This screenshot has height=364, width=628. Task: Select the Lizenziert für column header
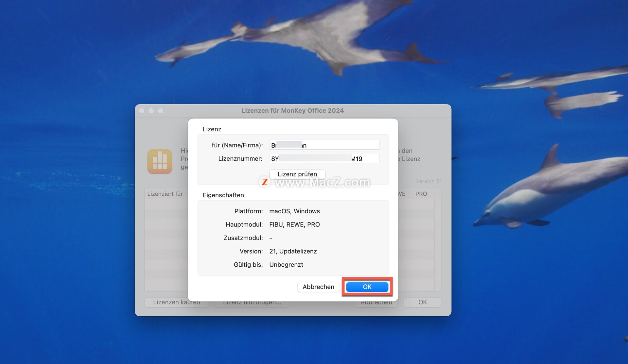(165, 194)
